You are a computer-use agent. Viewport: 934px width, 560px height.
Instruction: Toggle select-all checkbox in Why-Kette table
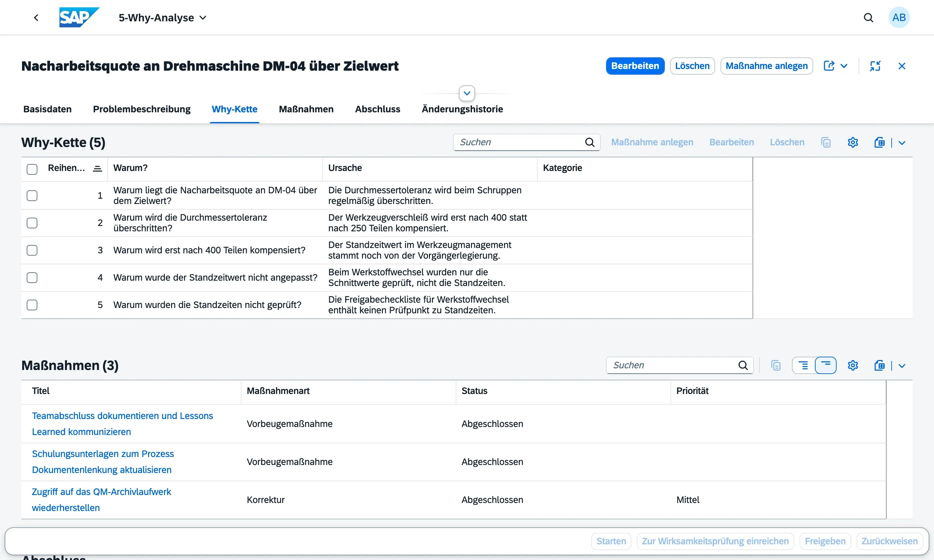pyautogui.click(x=32, y=169)
